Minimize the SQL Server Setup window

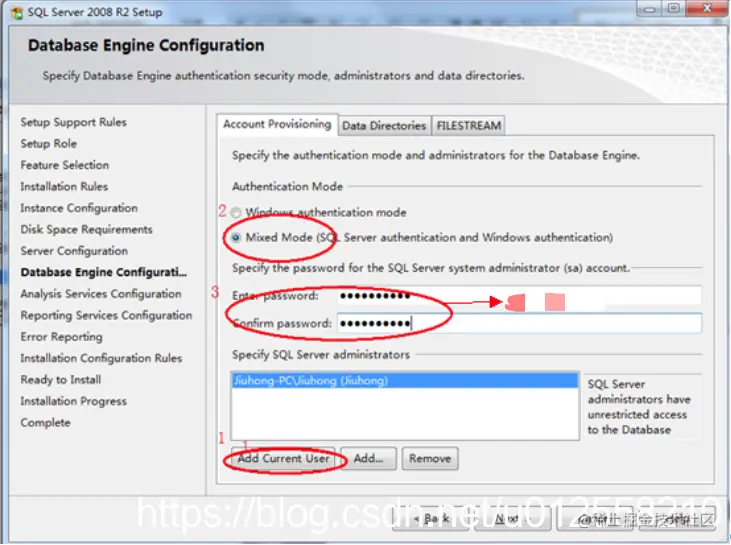tap(650, 8)
